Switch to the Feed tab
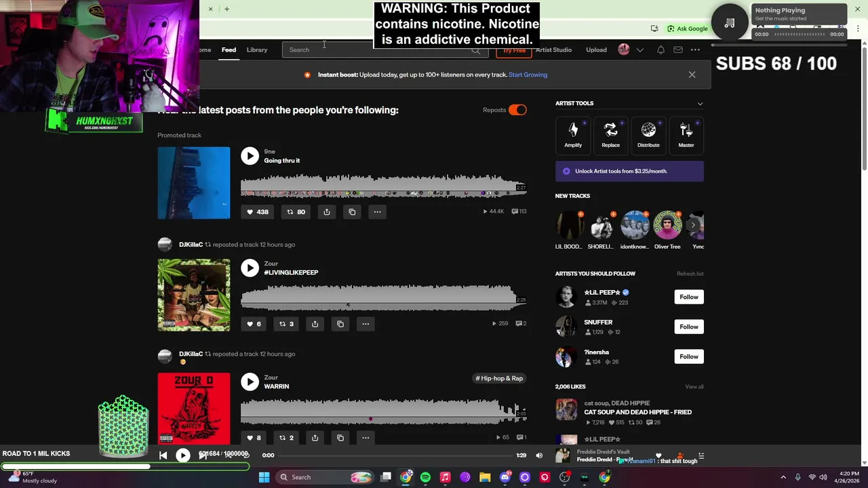868x488 pixels. (x=229, y=49)
